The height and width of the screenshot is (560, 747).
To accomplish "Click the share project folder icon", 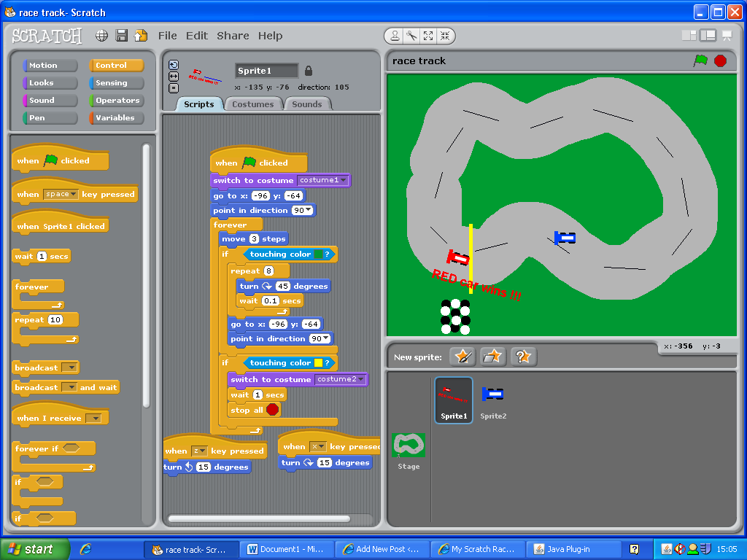I will click(141, 36).
